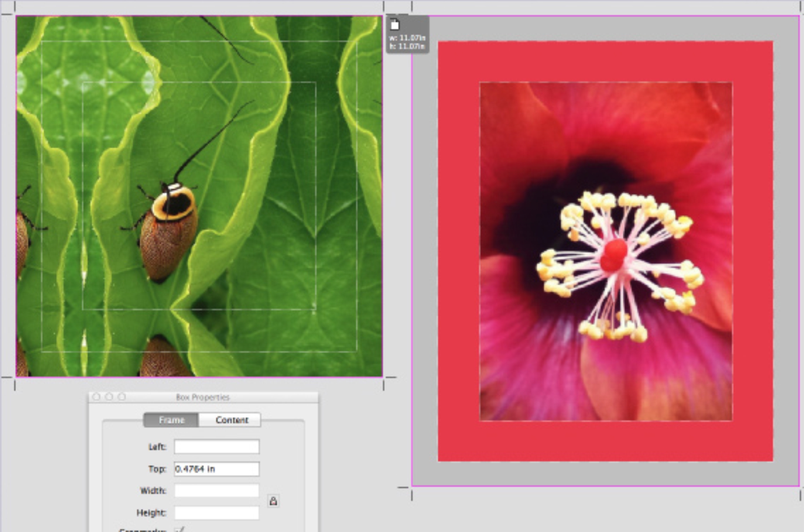
Task: Switch to the Content tab
Action: (232, 420)
